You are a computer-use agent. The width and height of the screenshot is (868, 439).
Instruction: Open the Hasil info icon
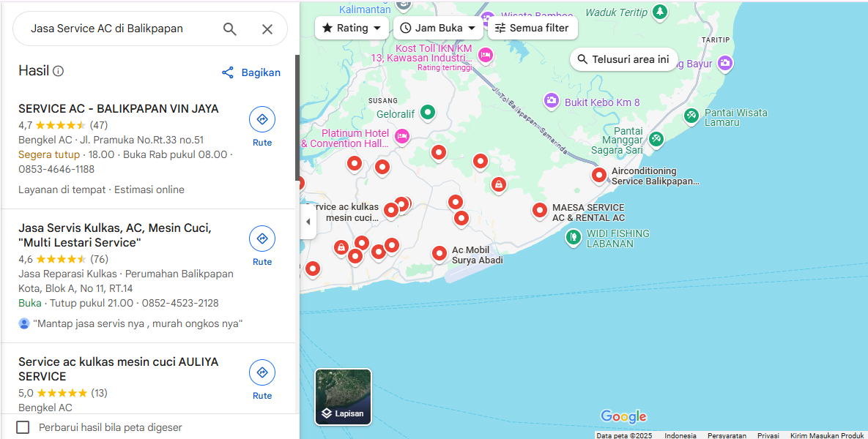[58, 71]
